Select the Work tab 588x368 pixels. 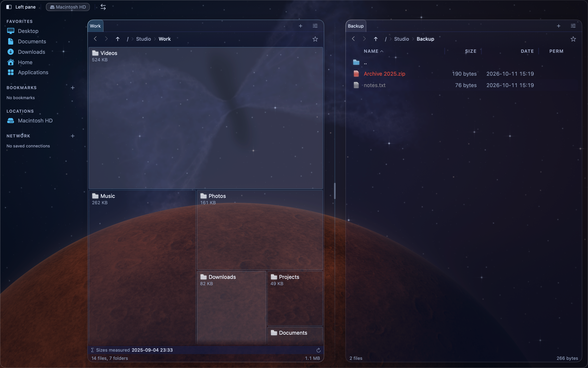95,26
